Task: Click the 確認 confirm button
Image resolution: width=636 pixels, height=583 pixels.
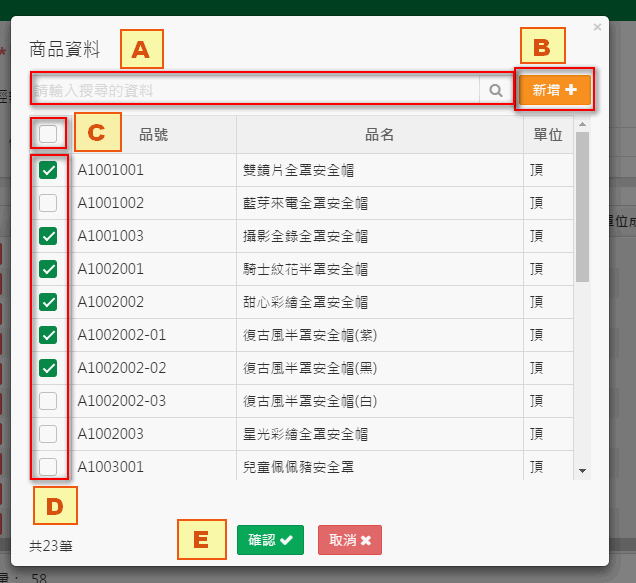Action: pos(270,540)
